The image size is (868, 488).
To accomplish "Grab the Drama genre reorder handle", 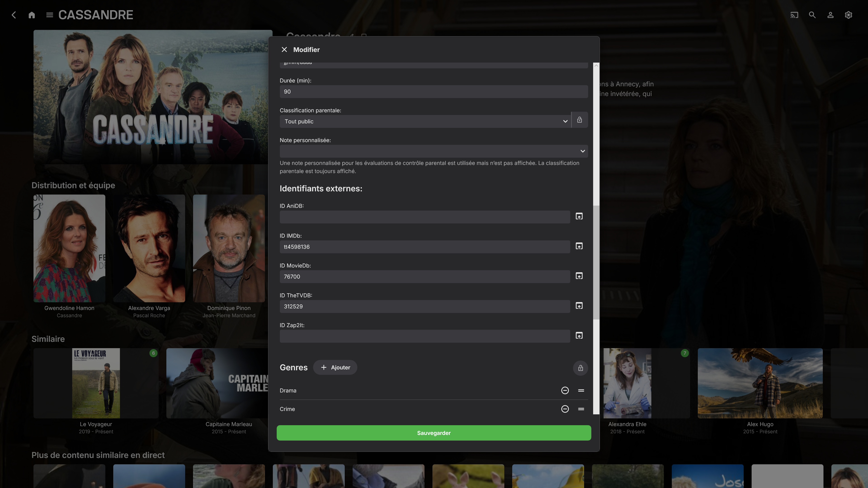I will [581, 390].
